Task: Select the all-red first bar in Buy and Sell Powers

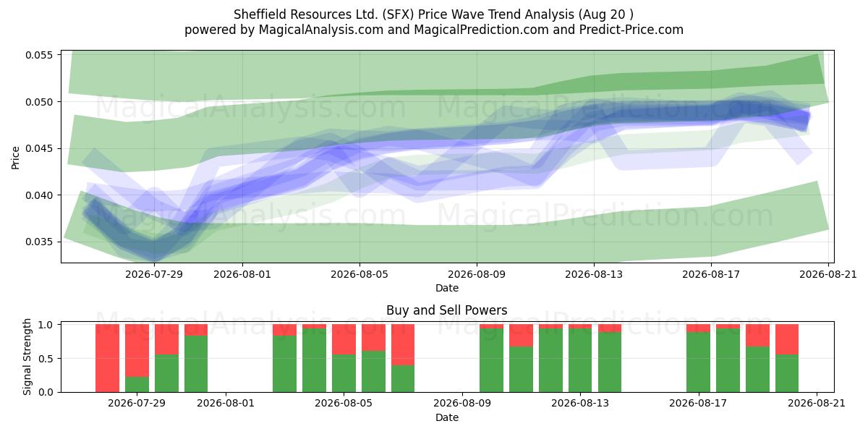Action: tap(108, 358)
